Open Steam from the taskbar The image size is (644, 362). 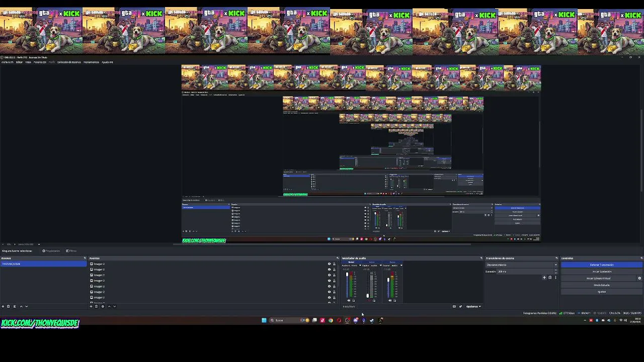[x=371, y=320]
